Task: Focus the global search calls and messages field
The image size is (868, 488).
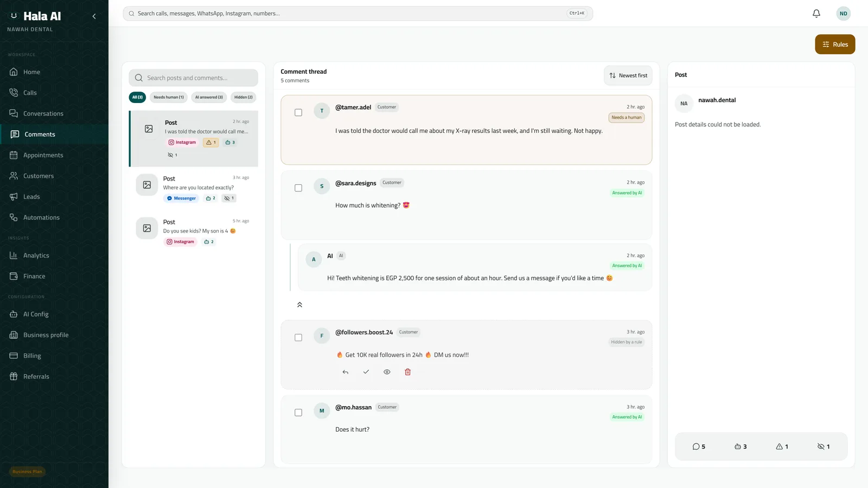Action: (358, 14)
